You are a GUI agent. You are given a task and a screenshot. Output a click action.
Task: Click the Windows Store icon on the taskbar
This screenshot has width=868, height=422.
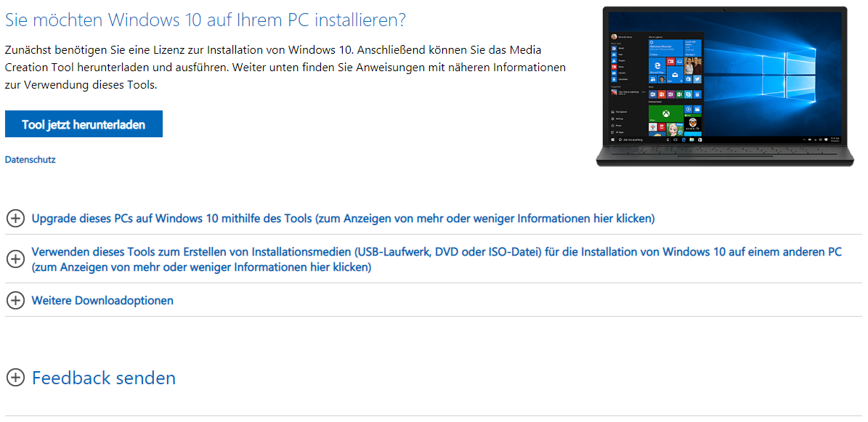699,139
